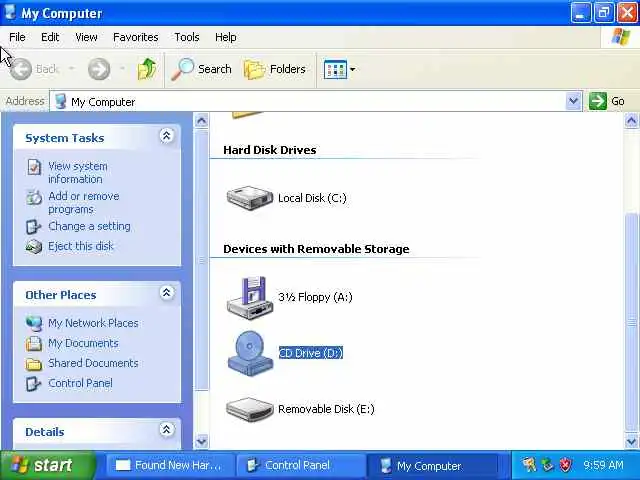Click the Forward navigation arrow
This screenshot has height=480, width=640.
coord(99,69)
